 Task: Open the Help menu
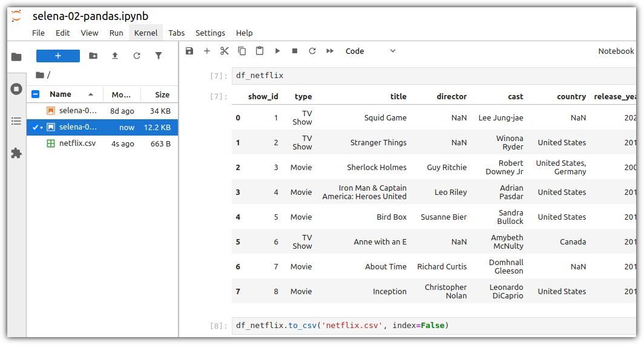245,33
